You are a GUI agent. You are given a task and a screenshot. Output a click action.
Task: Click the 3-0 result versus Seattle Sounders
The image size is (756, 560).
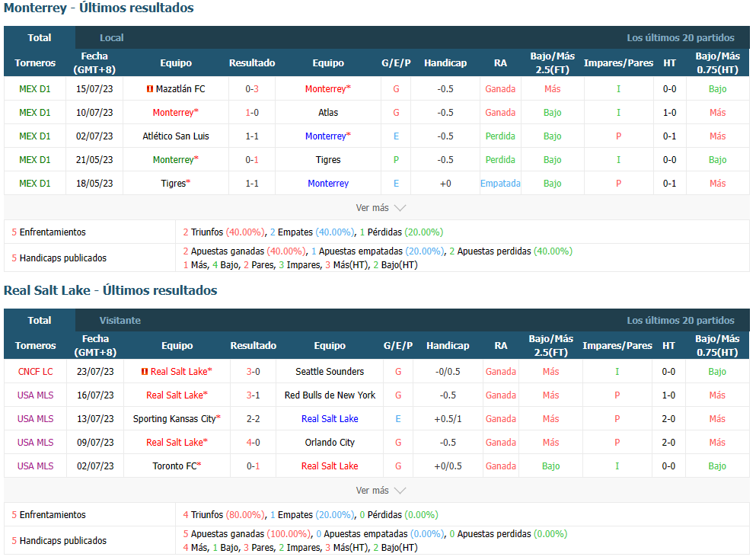coord(253,371)
